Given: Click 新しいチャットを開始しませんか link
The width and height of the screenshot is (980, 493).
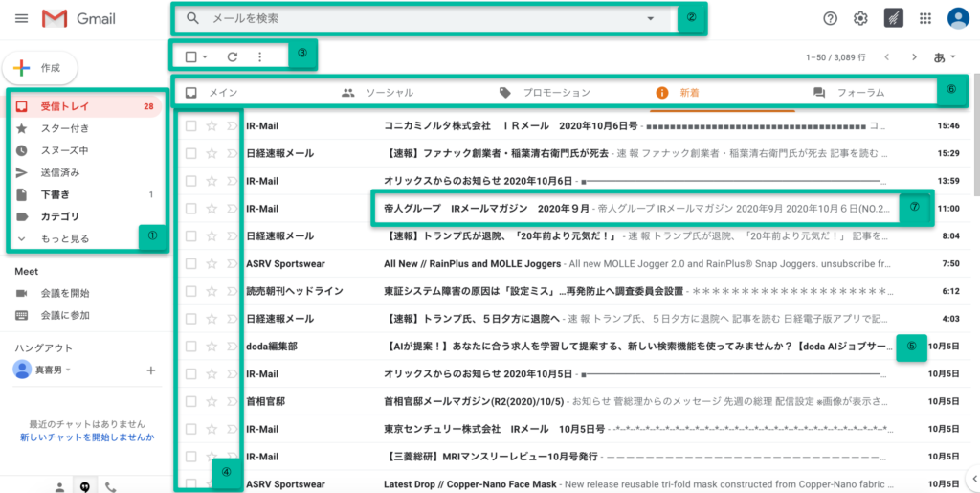Looking at the screenshot, I should click(86, 437).
